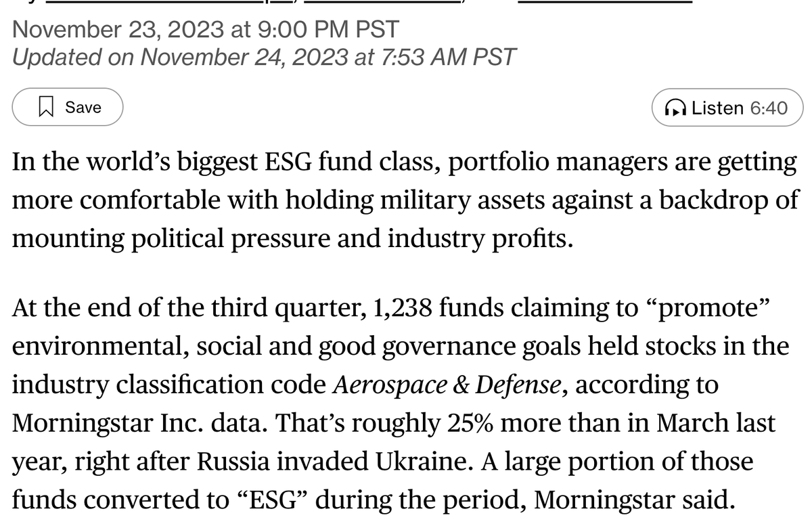
Task: Click the headphones icon beside Listen
Action: pos(676,108)
